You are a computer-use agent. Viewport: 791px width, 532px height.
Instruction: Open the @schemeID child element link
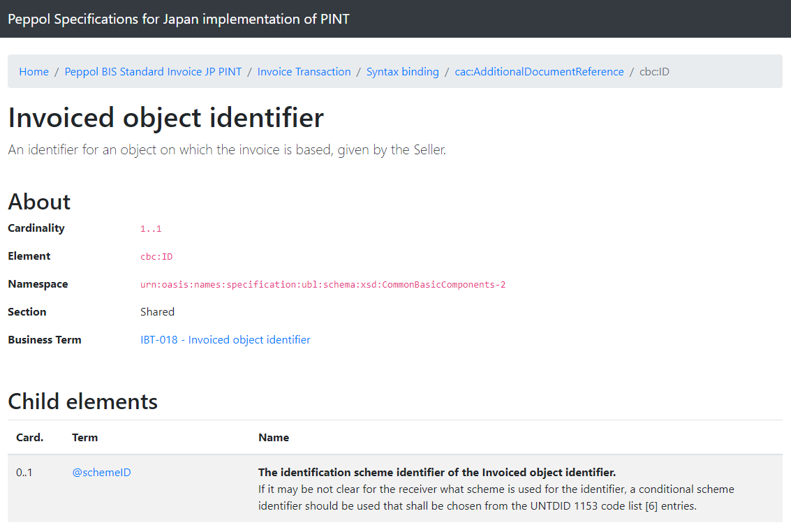101,473
